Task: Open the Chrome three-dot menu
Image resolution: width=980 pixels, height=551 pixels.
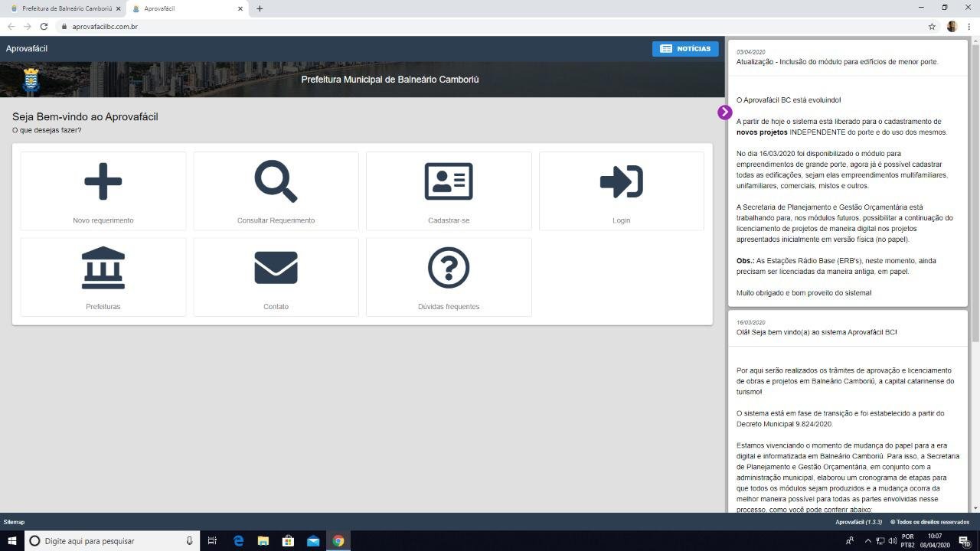Action: point(969,26)
